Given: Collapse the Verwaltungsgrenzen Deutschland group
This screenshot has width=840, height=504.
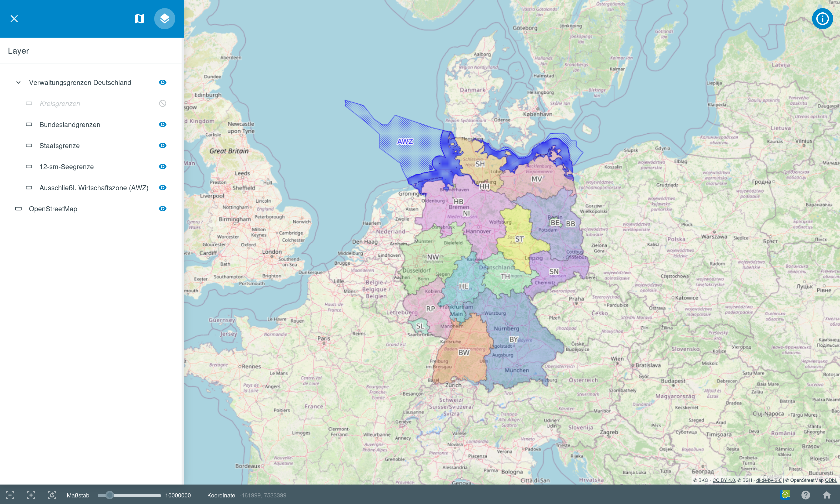Looking at the screenshot, I should pos(19,83).
